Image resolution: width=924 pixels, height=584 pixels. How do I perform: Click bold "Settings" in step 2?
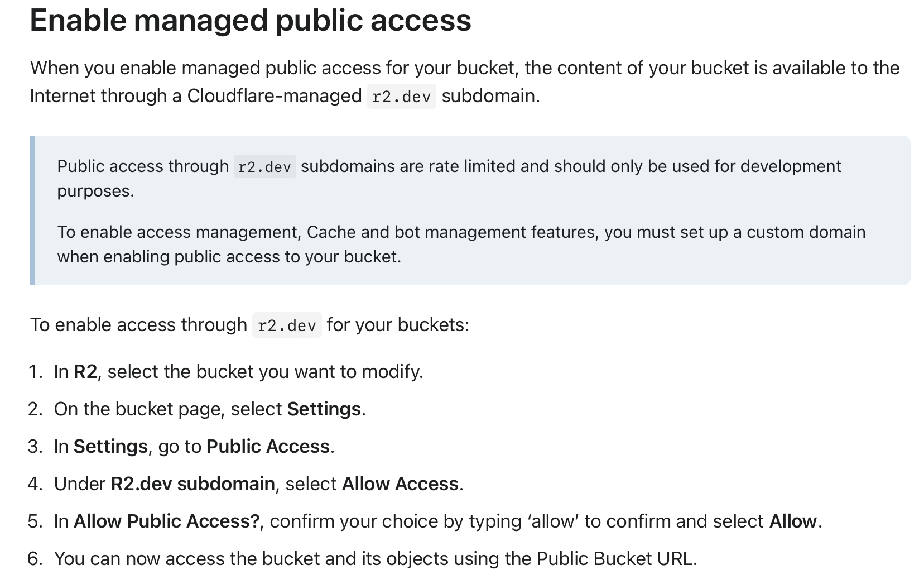(x=324, y=409)
